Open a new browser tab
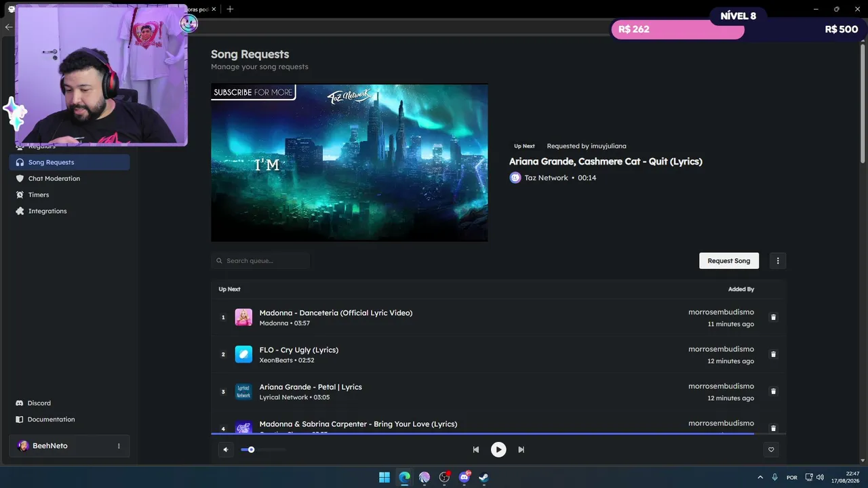The image size is (868, 488). (x=230, y=9)
